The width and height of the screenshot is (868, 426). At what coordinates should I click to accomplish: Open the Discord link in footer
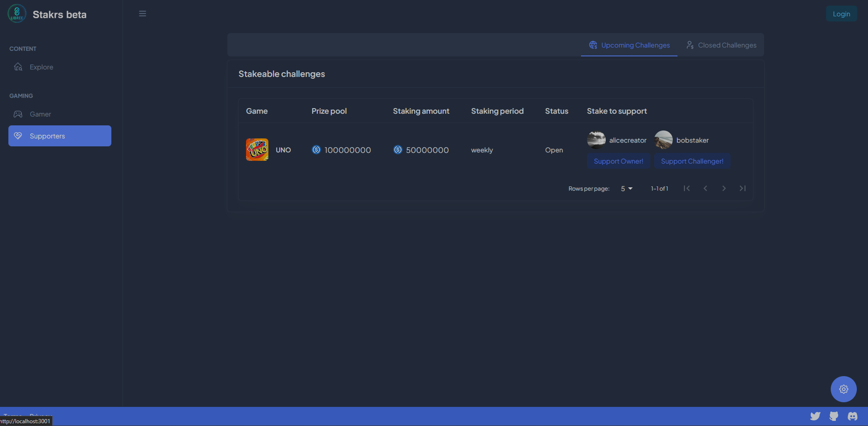coord(853,416)
